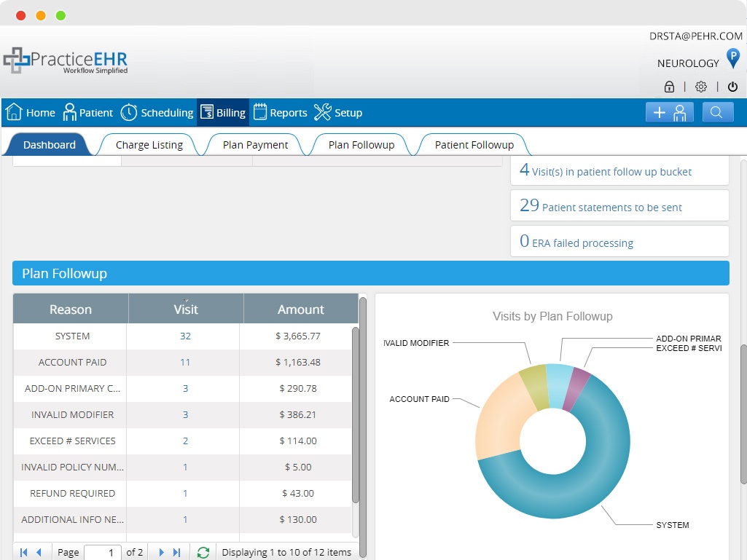Open the settings gear icon
747x560 pixels.
pos(701,87)
